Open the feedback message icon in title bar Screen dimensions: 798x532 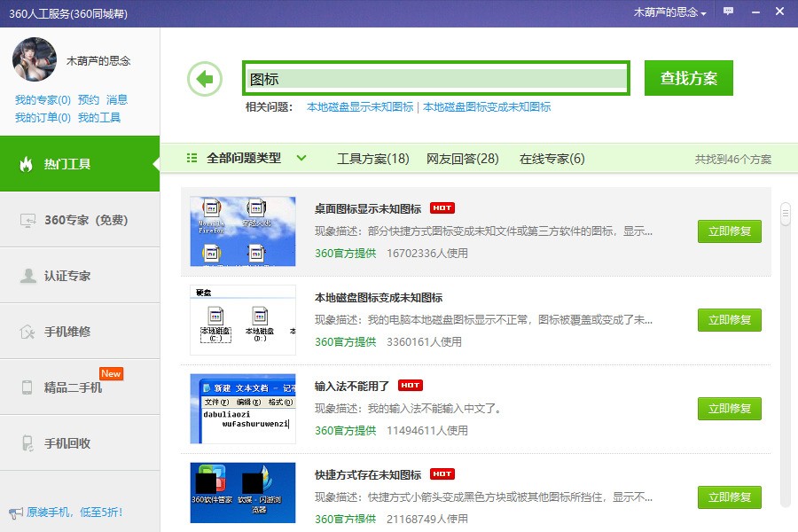728,12
